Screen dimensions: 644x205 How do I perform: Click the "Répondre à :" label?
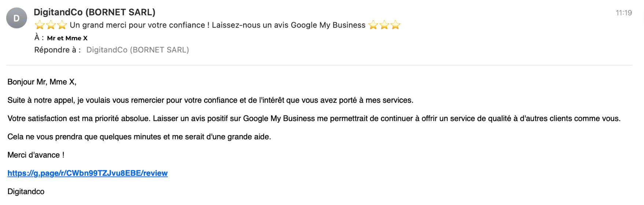click(x=58, y=50)
